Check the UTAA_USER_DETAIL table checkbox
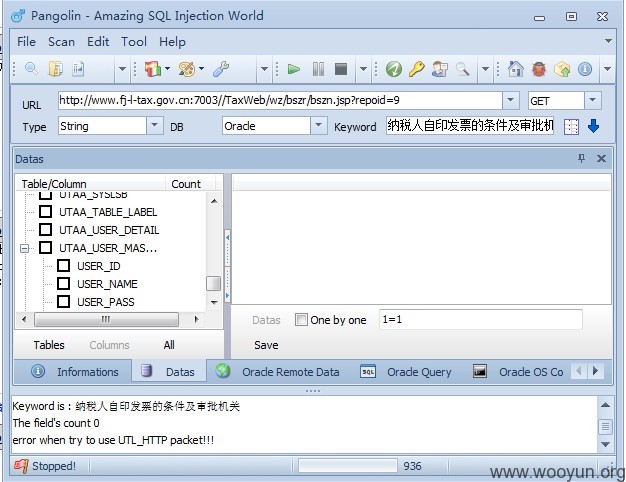Screen dimensions: 626x482 [46, 230]
